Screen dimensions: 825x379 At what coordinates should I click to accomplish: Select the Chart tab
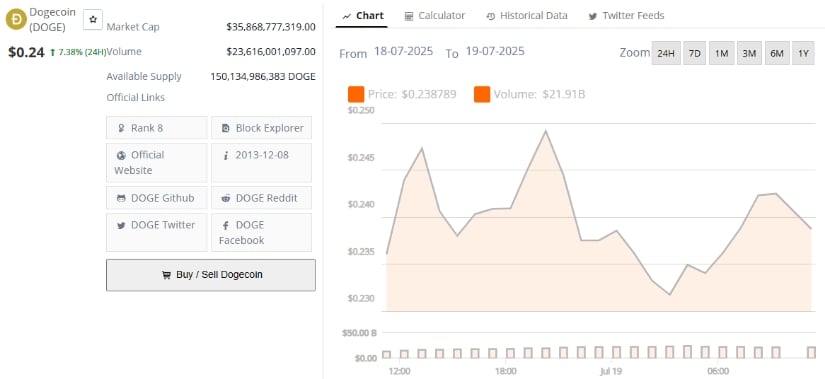pos(362,16)
